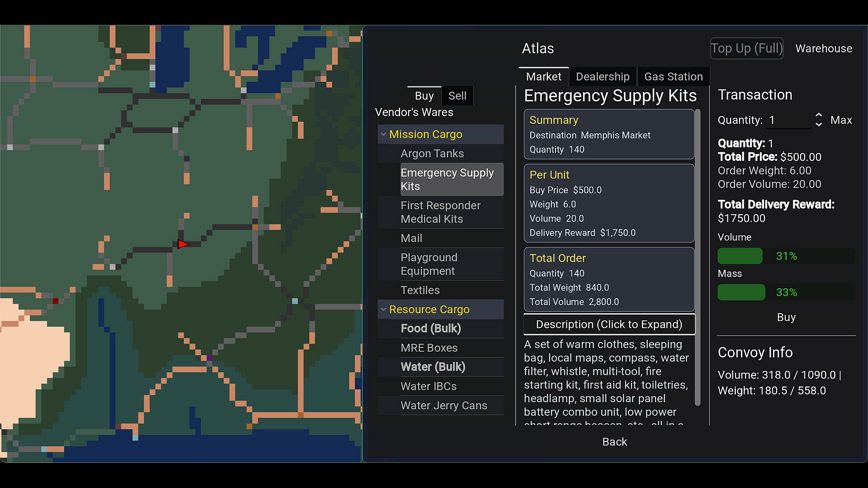Click the quantity stepper up arrow

tap(819, 116)
